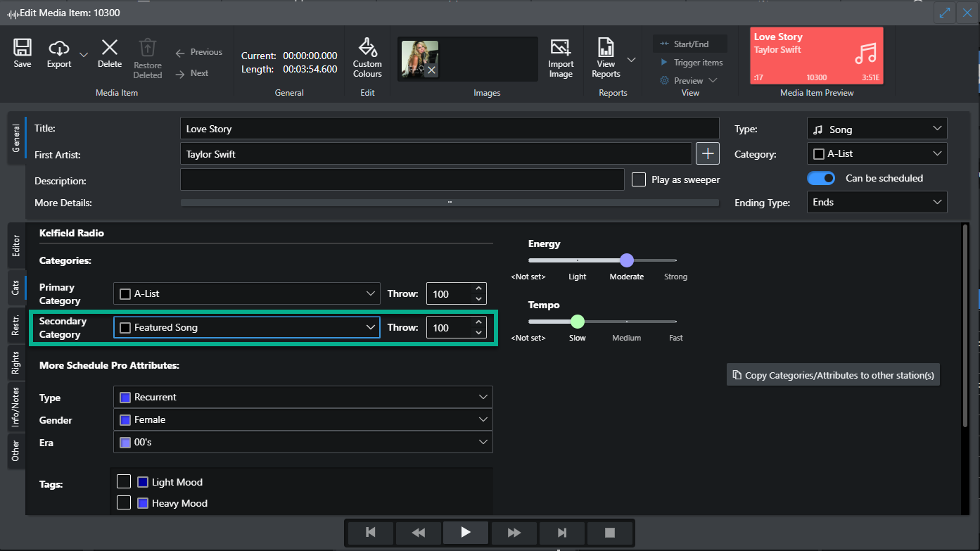Switch to the Rights tab
980x551 pixels.
(16, 364)
